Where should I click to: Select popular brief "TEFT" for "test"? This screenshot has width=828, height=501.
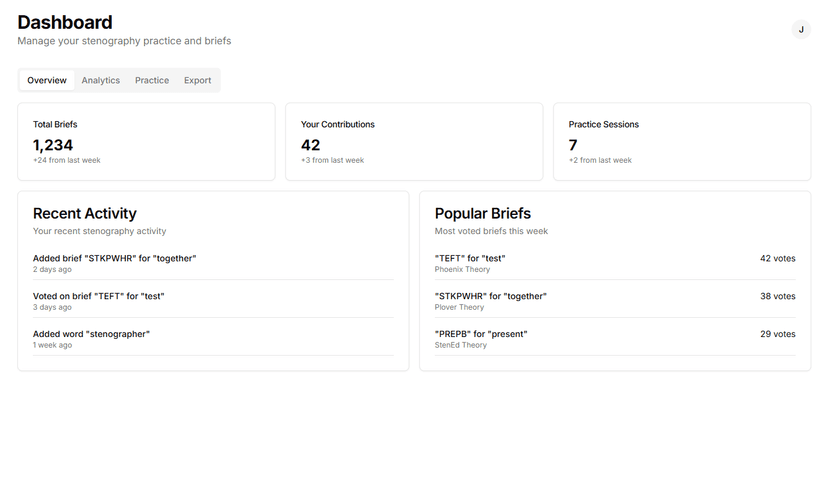click(470, 258)
